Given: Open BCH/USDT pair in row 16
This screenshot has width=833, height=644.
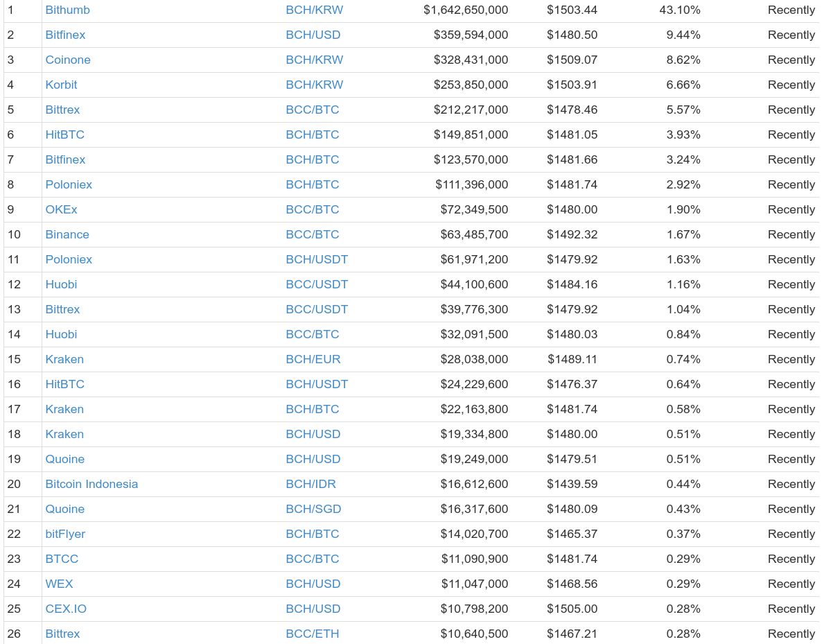Looking at the screenshot, I should [x=317, y=384].
